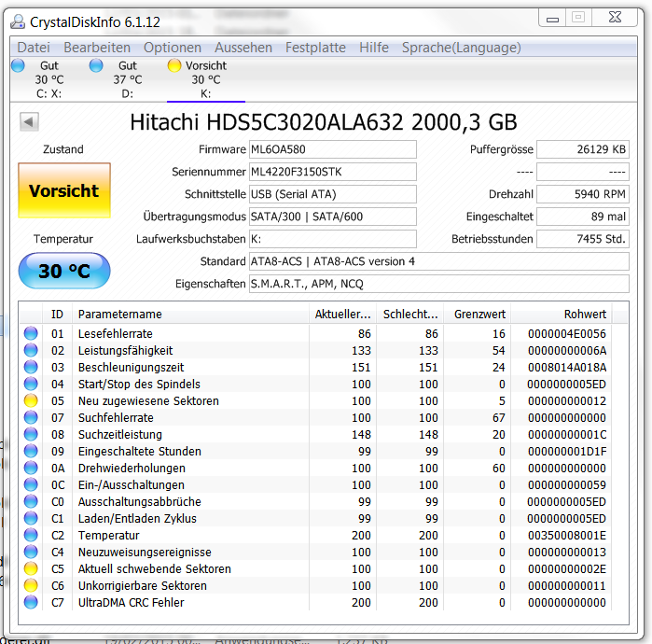Click the Standard field ATA8-ACS version 4
Image resolution: width=652 pixels, height=644 pixels.
(439, 261)
